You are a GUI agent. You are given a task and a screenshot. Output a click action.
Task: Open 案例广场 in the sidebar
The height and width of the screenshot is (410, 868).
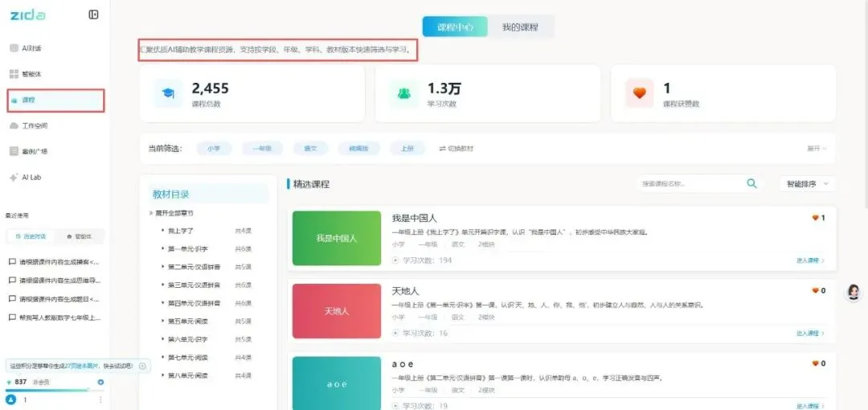(29, 151)
